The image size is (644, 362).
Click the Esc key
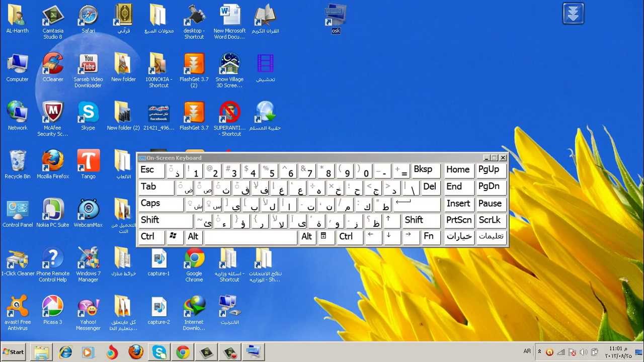pyautogui.click(x=152, y=170)
